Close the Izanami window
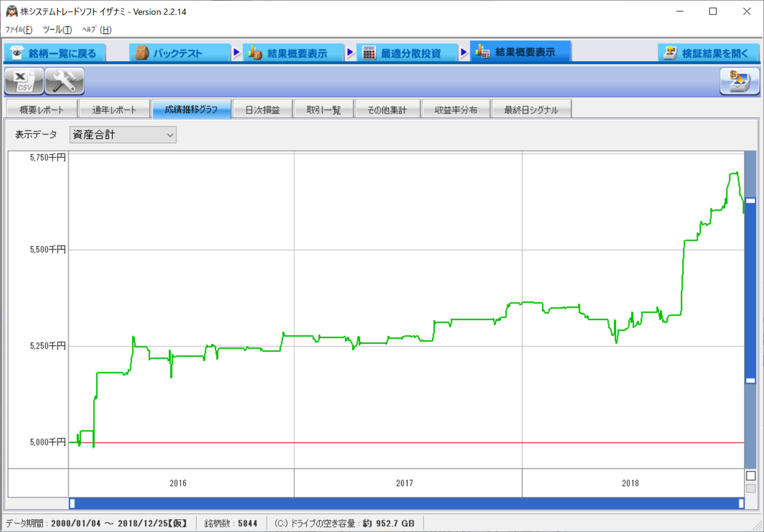The width and height of the screenshot is (764, 532). coord(746,11)
